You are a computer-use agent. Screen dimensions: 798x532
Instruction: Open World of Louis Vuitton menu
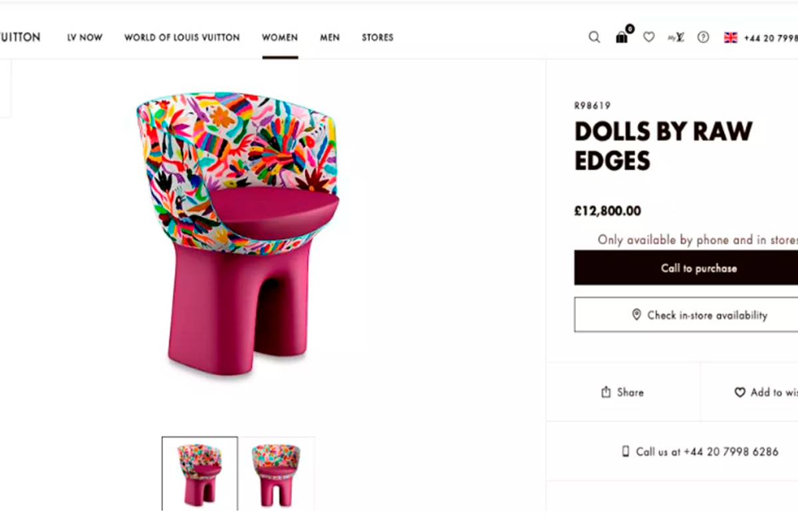coord(182,37)
